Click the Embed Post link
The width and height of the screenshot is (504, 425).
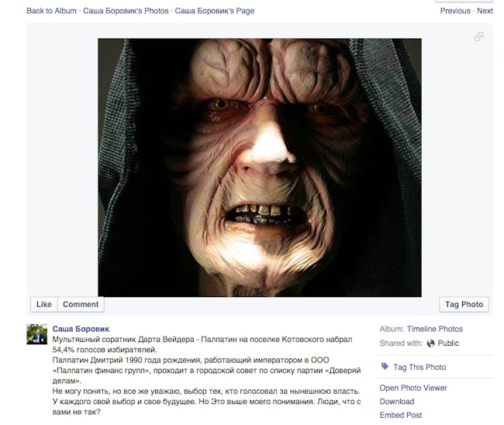click(401, 415)
